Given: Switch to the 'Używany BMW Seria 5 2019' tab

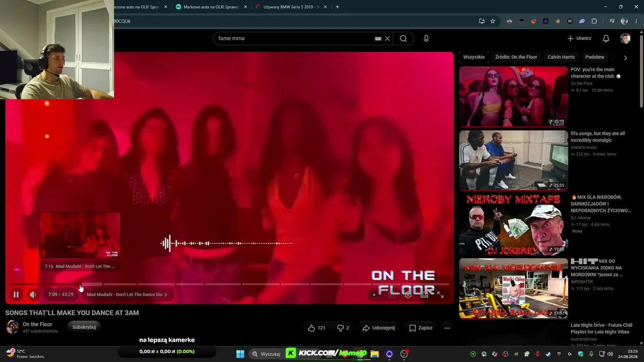Looking at the screenshot, I should pyautogui.click(x=290, y=7).
